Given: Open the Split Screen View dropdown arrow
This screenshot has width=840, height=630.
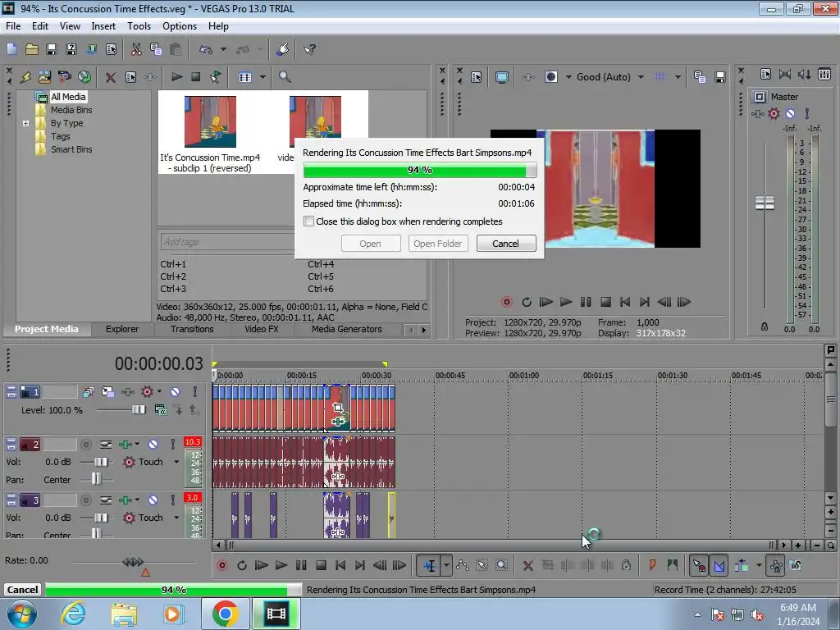Looking at the screenshot, I should 568,77.
